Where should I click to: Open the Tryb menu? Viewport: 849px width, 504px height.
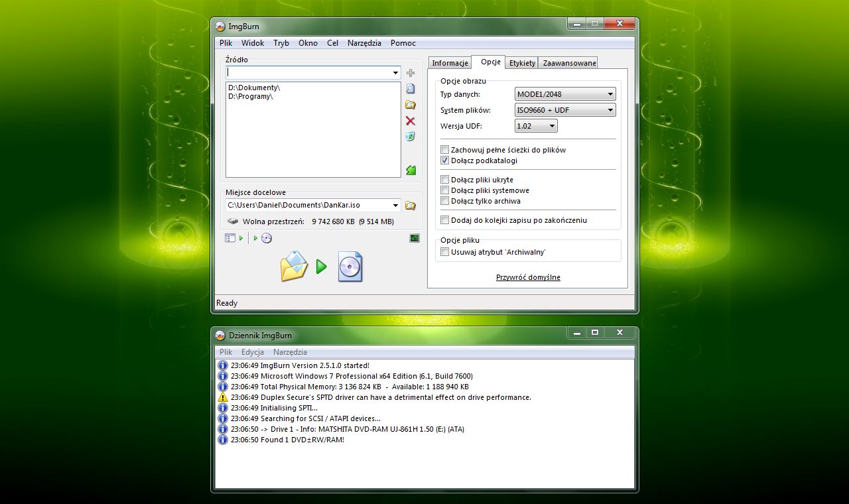pyautogui.click(x=281, y=43)
